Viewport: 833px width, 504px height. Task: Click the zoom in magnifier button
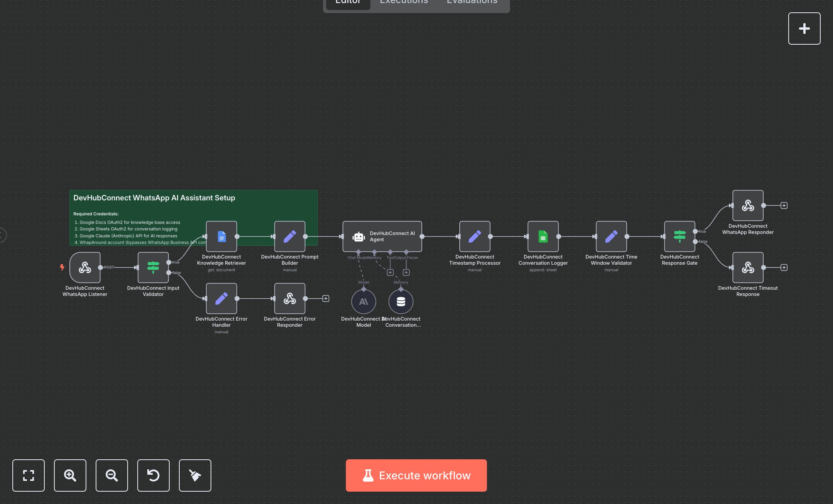click(x=70, y=475)
